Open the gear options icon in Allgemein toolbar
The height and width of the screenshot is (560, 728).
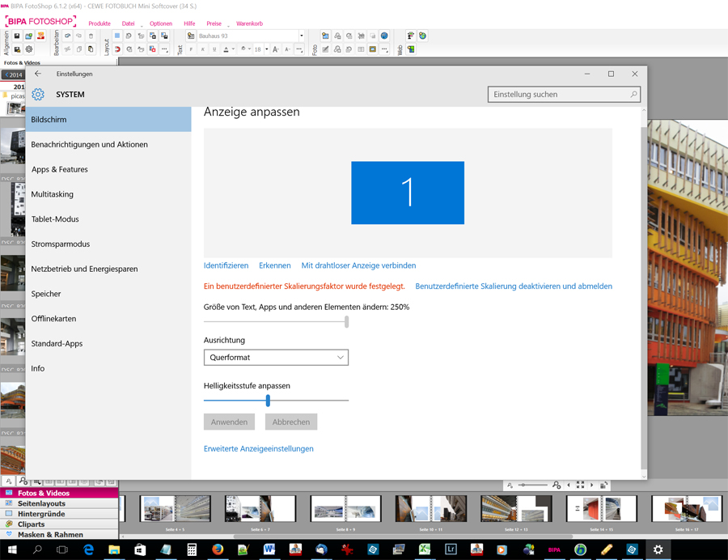pyautogui.click(x=29, y=49)
